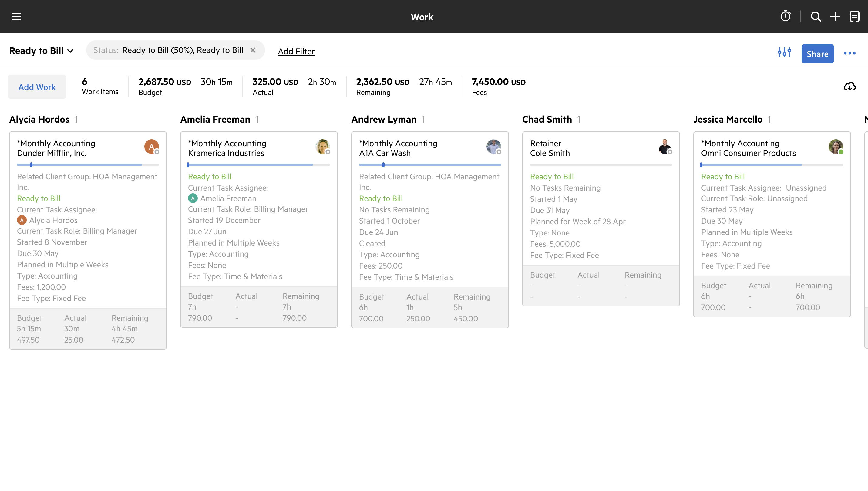Screen dimensions: 868x491
Task: Open the search magnifier icon
Action: point(816,16)
